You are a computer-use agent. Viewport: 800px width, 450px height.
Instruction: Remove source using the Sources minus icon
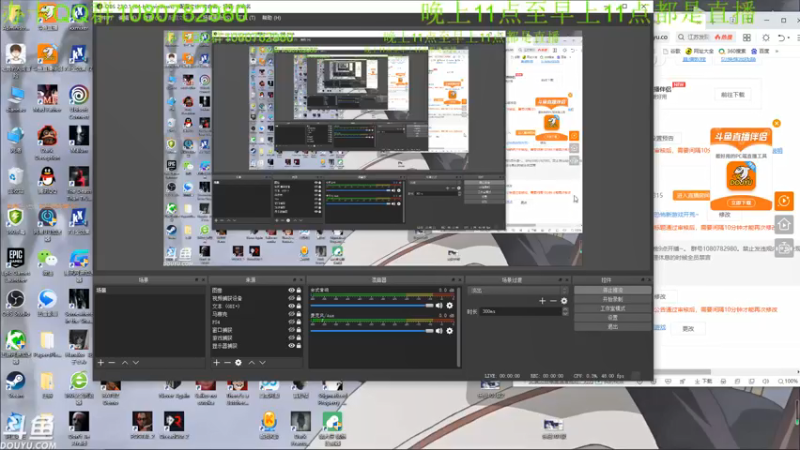227,362
